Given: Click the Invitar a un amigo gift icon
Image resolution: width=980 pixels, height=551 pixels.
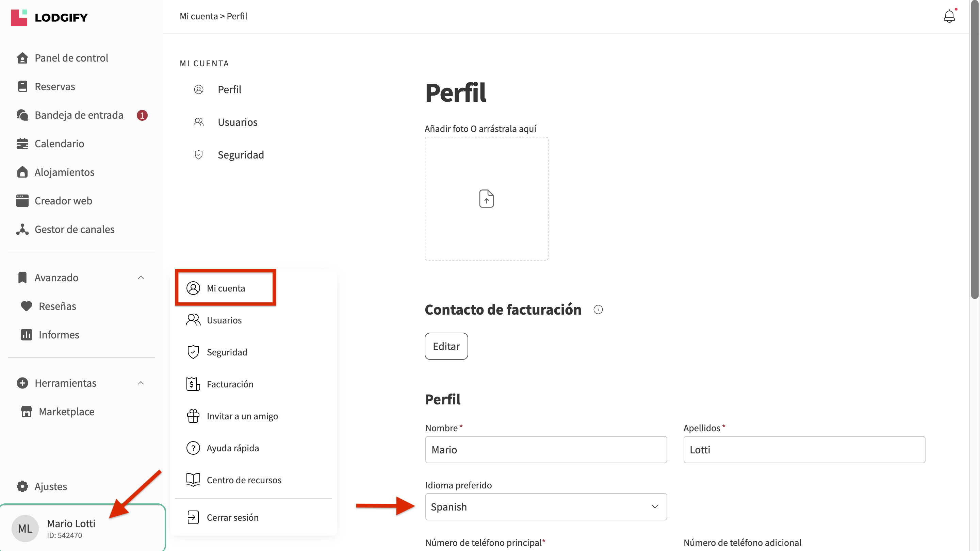Looking at the screenshot, I should [193, 416].
